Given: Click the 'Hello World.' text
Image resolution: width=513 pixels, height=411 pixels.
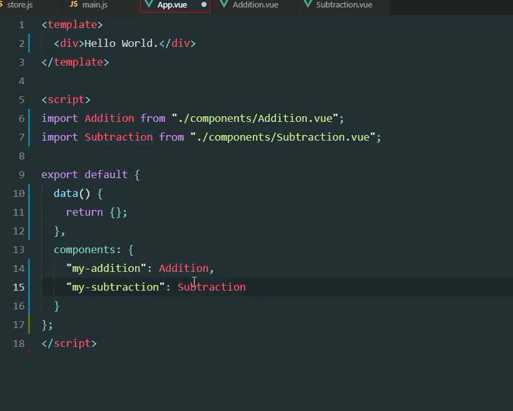Looking at the screenshot, I should [121, 43].
